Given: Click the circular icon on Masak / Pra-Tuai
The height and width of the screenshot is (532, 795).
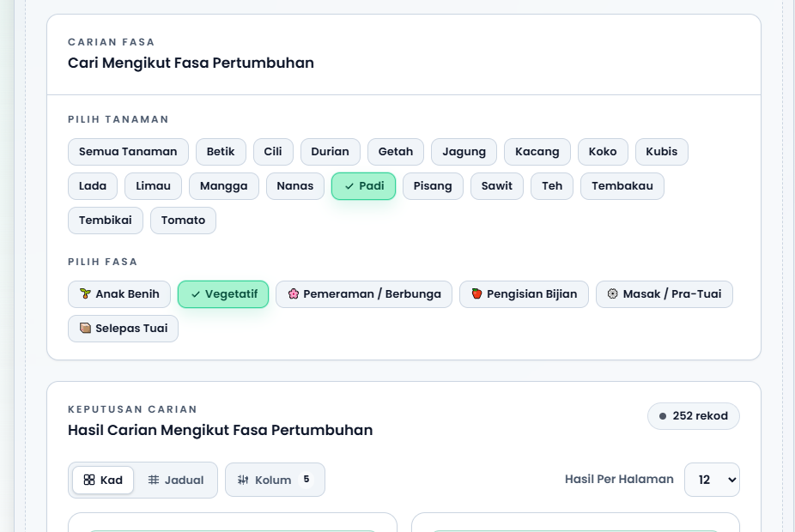Looking at the screenshot, I should coord(612,293).
